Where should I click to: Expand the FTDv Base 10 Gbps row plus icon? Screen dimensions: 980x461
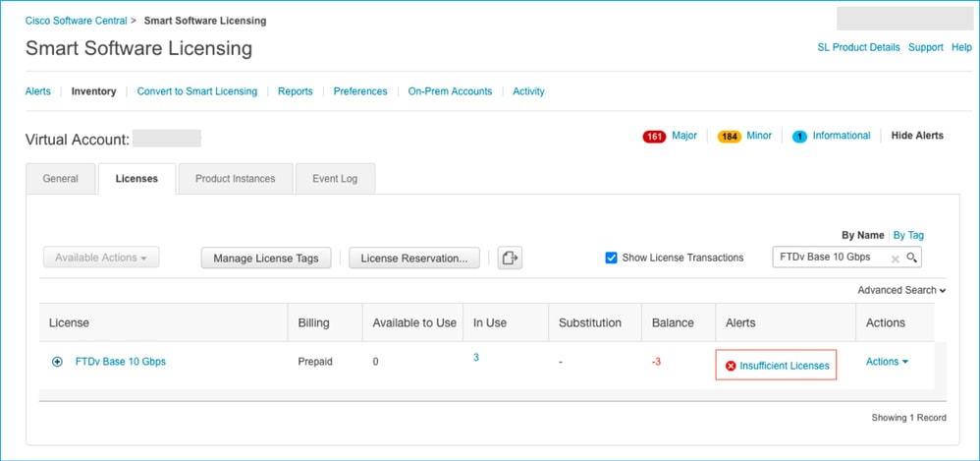(58, 362)
